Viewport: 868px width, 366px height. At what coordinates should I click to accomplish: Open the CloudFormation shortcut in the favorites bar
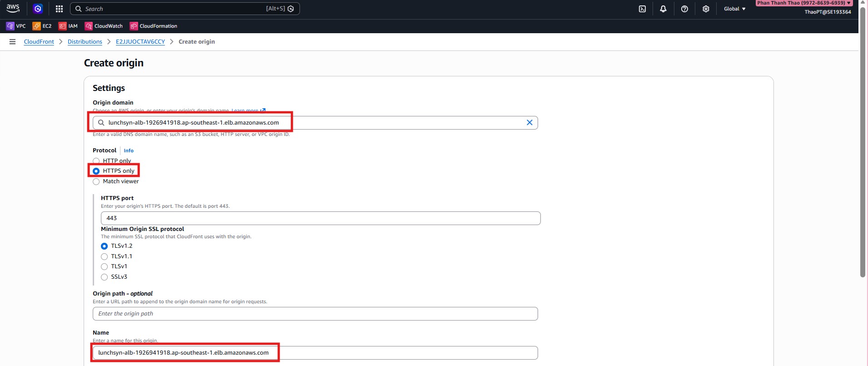(x=154, y=26)
